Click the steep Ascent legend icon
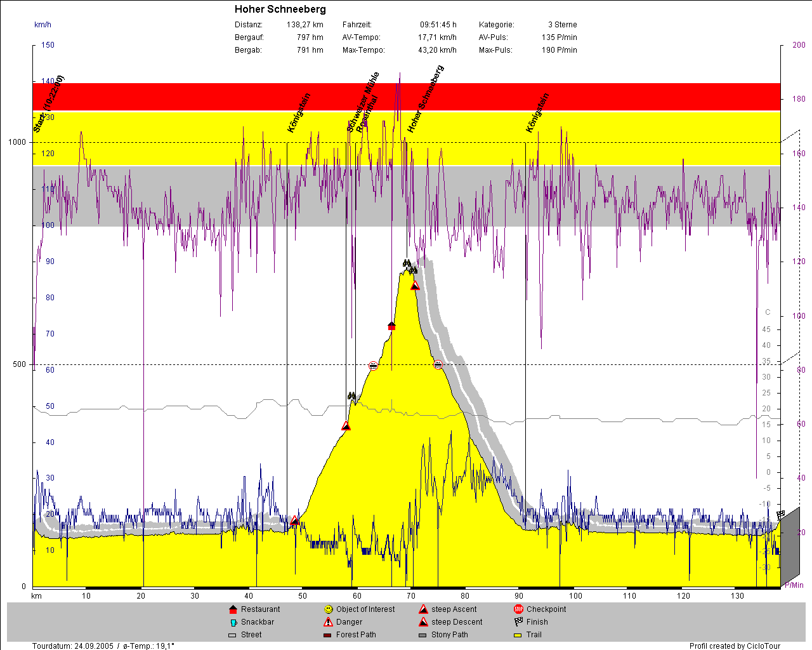The width and height of the screenshot is (812, 650). click(423, 609)
